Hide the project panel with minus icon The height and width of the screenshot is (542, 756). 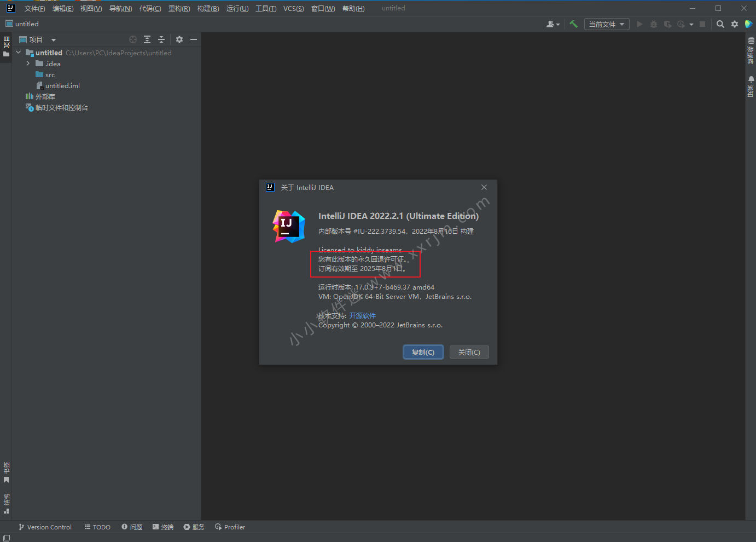194,39
